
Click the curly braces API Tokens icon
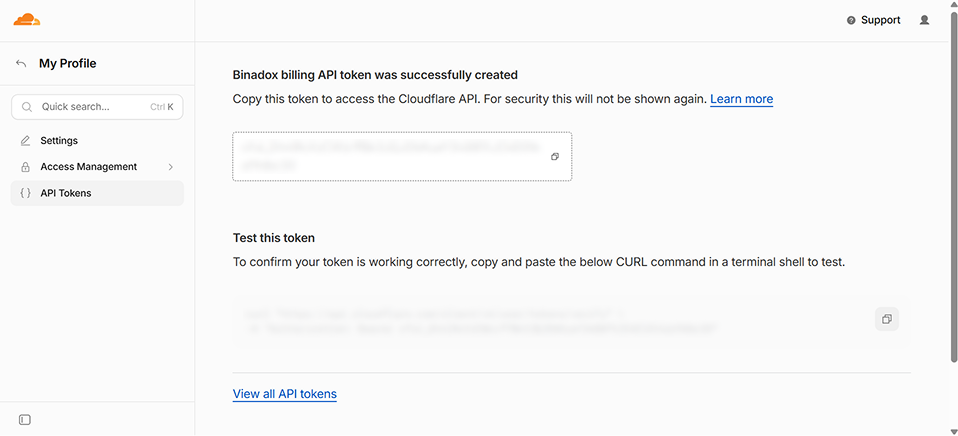coord(26,193)
